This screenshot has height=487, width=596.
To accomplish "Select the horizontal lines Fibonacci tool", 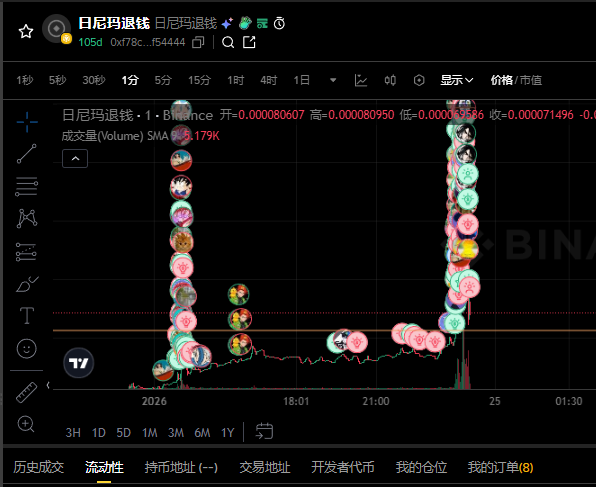I will pyautogui.click(x=27, y=187).
